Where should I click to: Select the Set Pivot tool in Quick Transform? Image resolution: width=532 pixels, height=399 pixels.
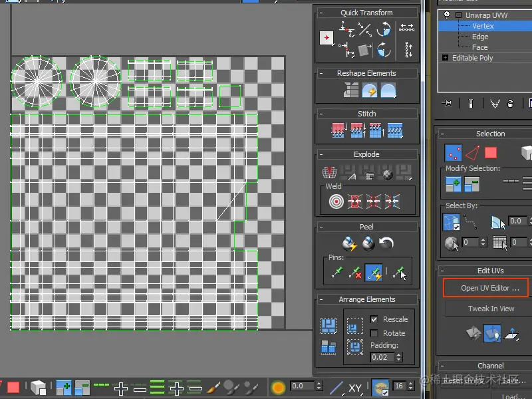click(x=327, y=38)
